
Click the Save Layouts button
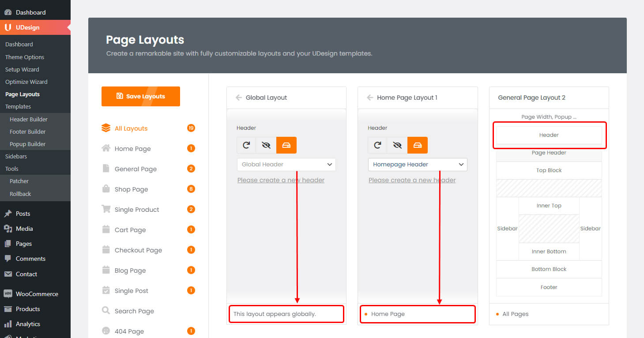pyautogui.click(x=141, y=96)
